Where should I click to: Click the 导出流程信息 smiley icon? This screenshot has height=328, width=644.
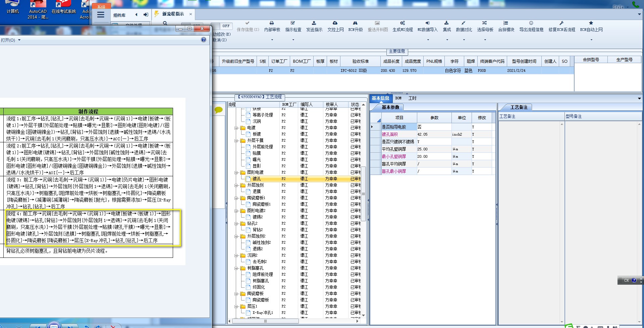click(x=531, y=23)
